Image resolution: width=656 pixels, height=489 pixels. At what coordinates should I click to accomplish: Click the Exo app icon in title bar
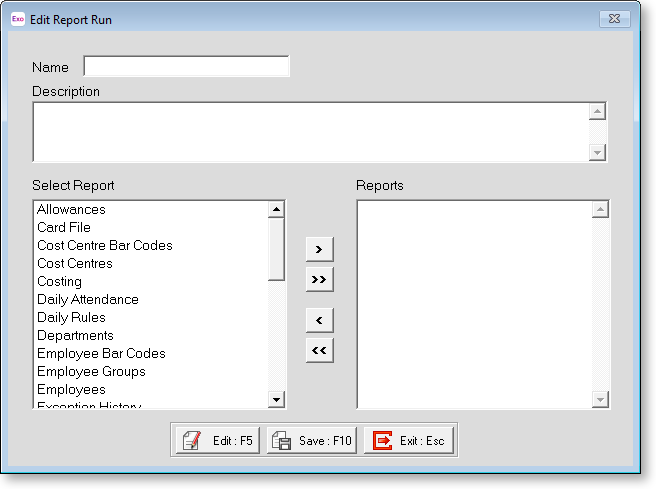click(x=17, y=19)
